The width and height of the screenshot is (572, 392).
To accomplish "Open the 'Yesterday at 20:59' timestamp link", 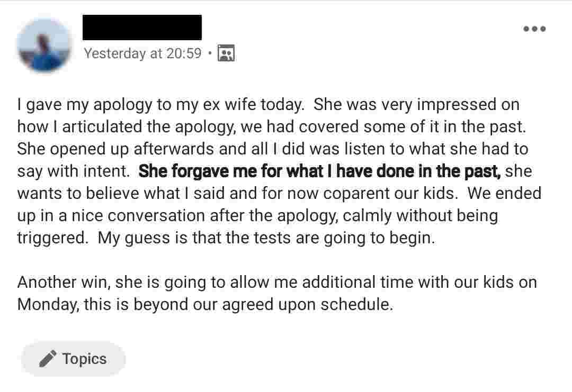I will [x=142, y=53].
